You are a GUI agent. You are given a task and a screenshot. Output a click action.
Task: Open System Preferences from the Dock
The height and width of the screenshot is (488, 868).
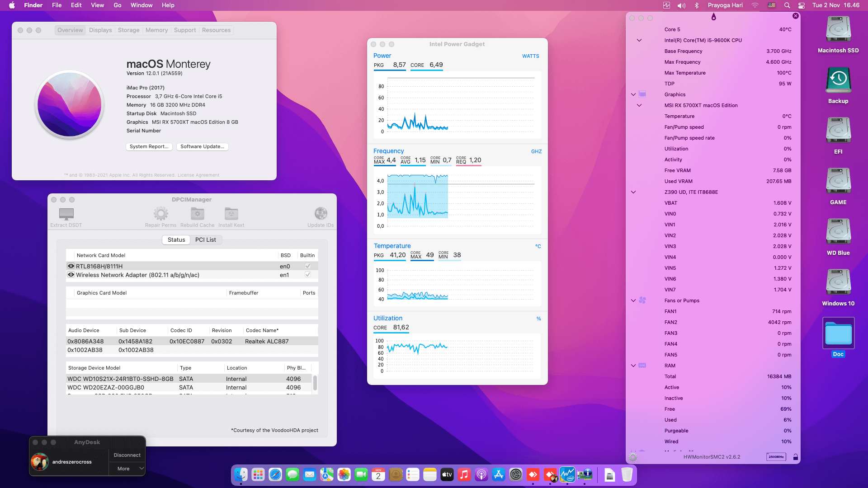516,474
